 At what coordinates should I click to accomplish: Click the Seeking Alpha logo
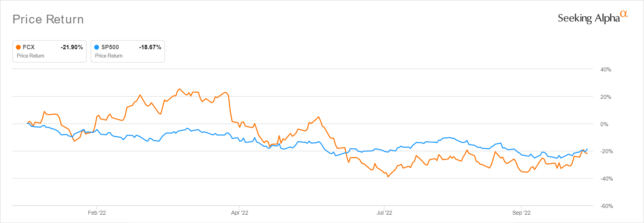592,17
